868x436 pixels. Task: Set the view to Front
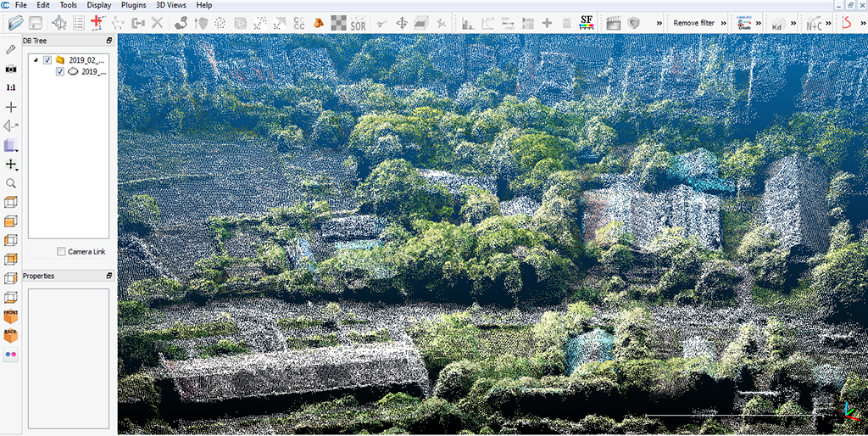point(11,316)
